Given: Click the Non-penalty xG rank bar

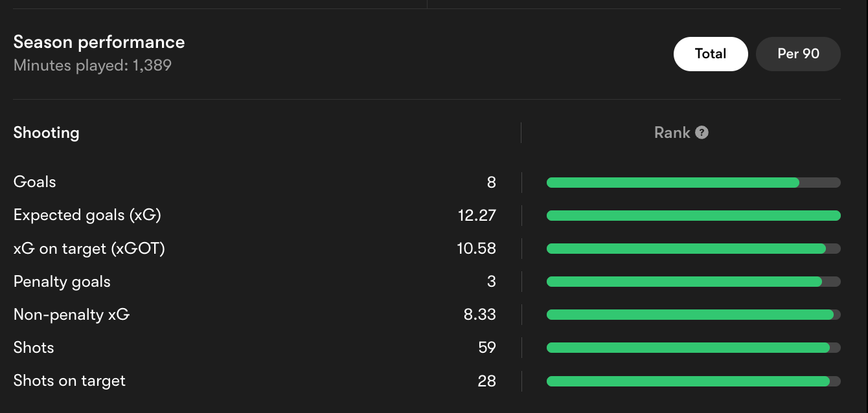Looking at the screenshot, I should pyautogui.click(x=693, y=315).
